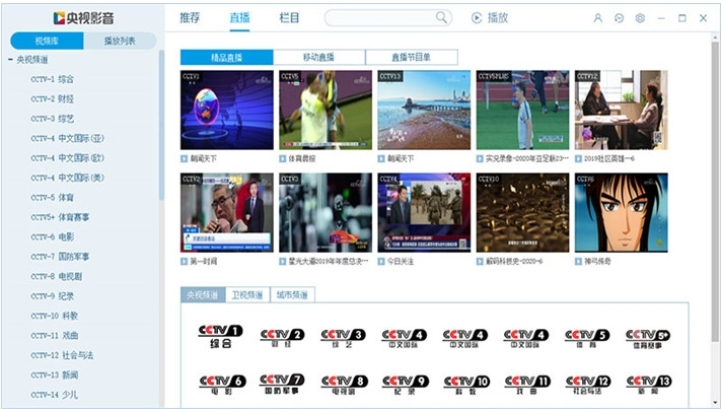Open the anime character live thumbnail

621,213
